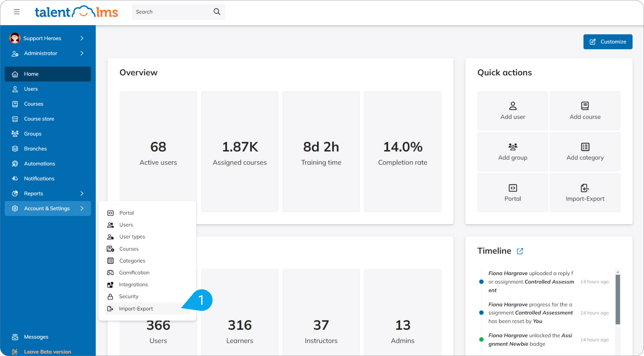The width and height of the screenshot is (644, 356).
Task: Click the Leave Beta version link
Action: [47, 352]
